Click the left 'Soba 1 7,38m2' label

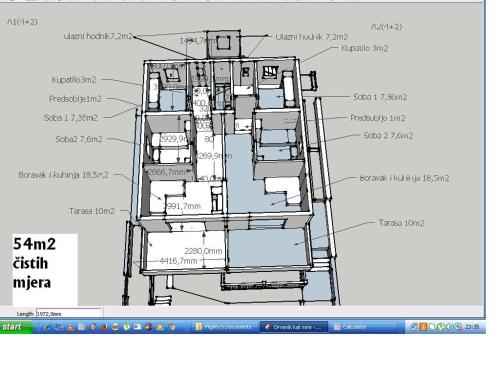coord(71,118)
